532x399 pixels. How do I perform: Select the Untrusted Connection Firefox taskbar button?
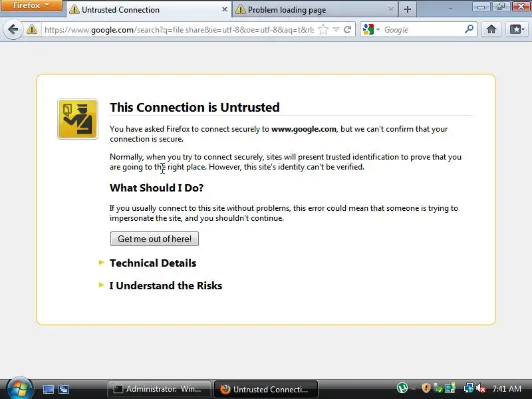click(265, 389)
